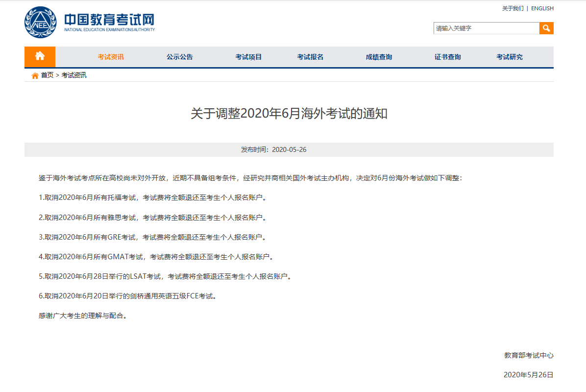Select 公示公告 in the navigation bar

point(179,57)
